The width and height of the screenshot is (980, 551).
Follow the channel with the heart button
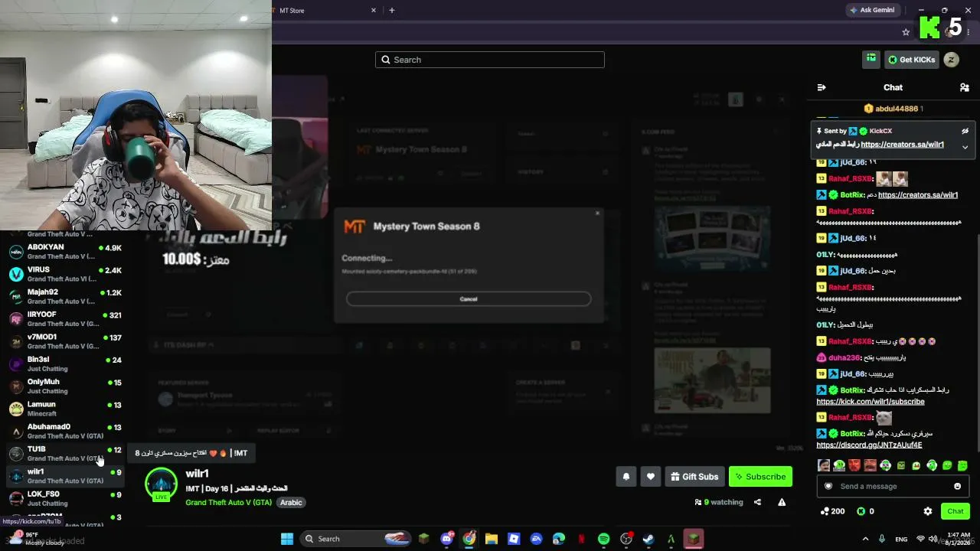[x=651, y=477]
